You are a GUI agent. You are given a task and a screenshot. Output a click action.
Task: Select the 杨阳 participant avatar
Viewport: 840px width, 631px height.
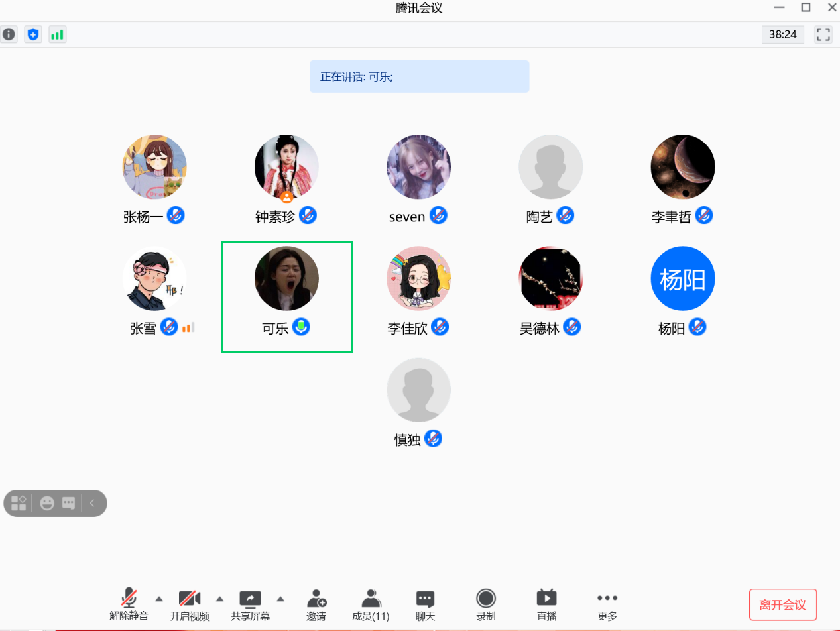(683, 278)
